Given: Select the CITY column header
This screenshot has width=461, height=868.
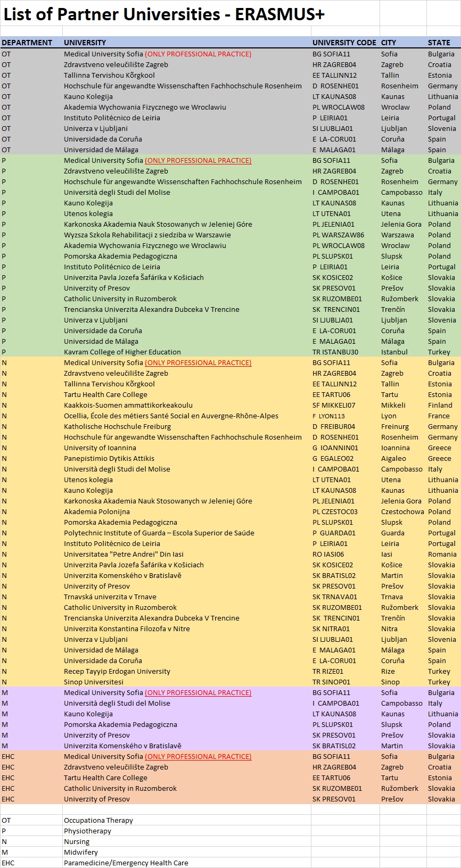Looking at the screenshot, I should click(x=389, y=43).
